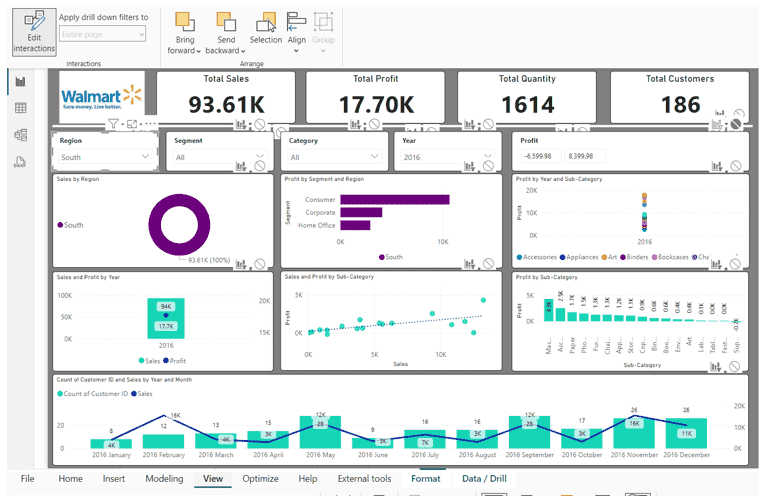The width and height of the screenshot is (763, 496).
Task: Switch to Report view in left sidebar
Action: tap(20, 82)
